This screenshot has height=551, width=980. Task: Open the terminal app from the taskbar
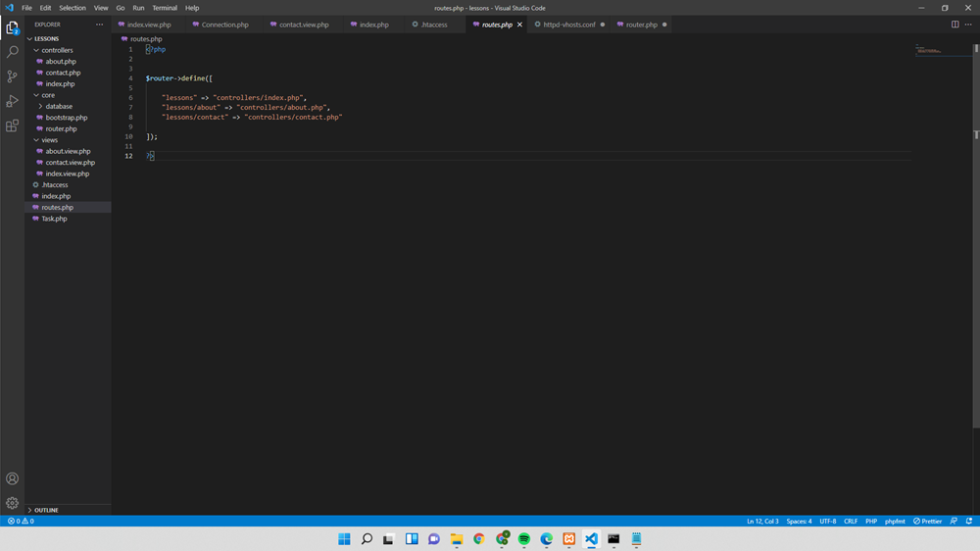pos(613,539)
